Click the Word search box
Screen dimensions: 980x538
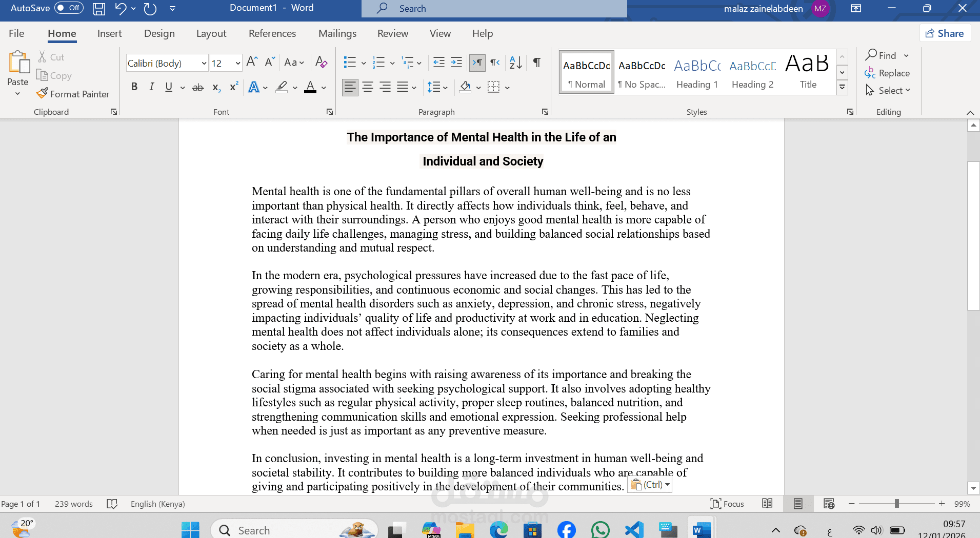coord(494,9)
